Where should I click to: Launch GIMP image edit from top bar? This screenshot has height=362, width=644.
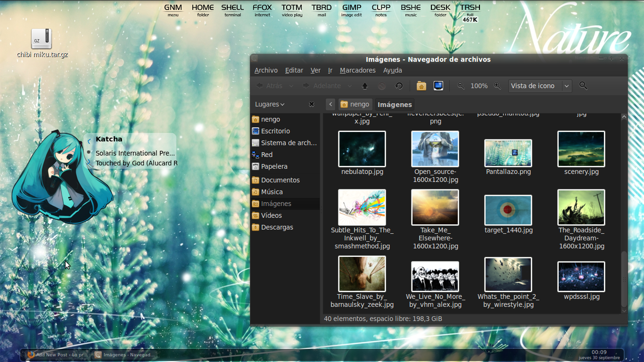click(x=352, y=10)
